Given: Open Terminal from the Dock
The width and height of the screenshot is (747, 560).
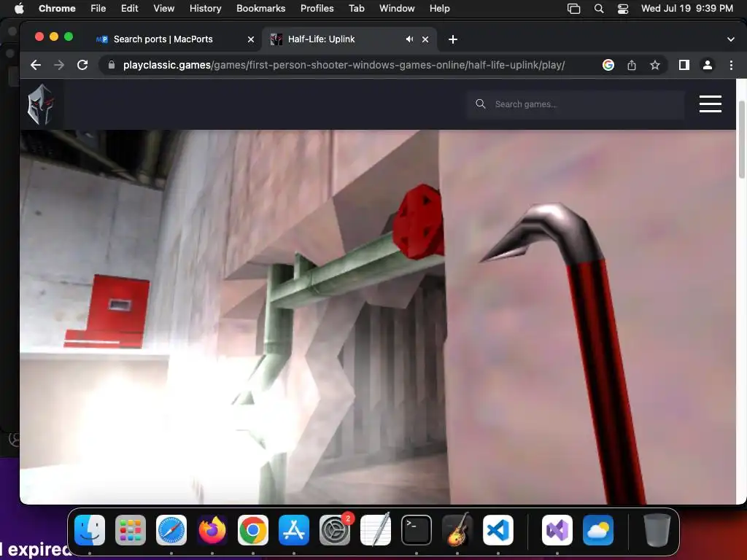Looking at the screenshot, I should pos(417,529).
